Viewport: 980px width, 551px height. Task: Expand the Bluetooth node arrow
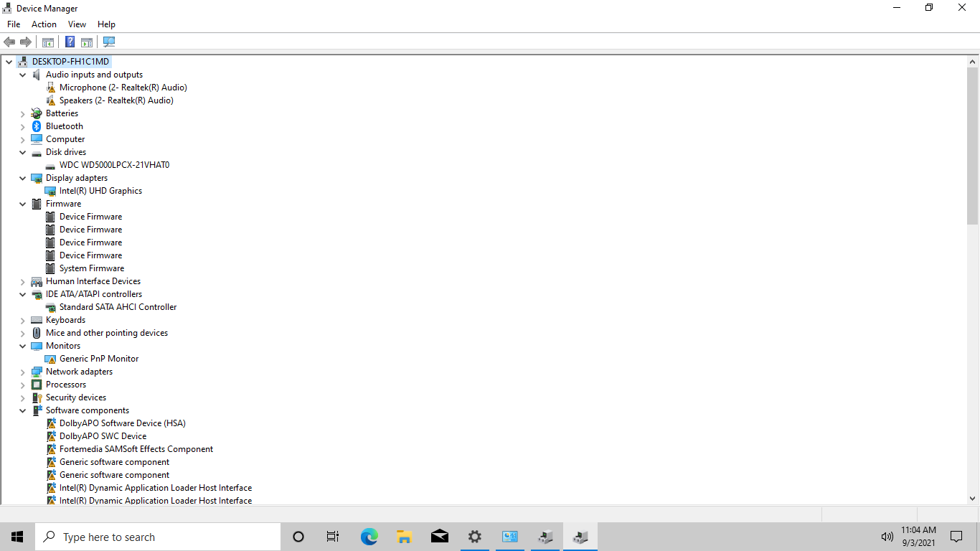[23, 126]
